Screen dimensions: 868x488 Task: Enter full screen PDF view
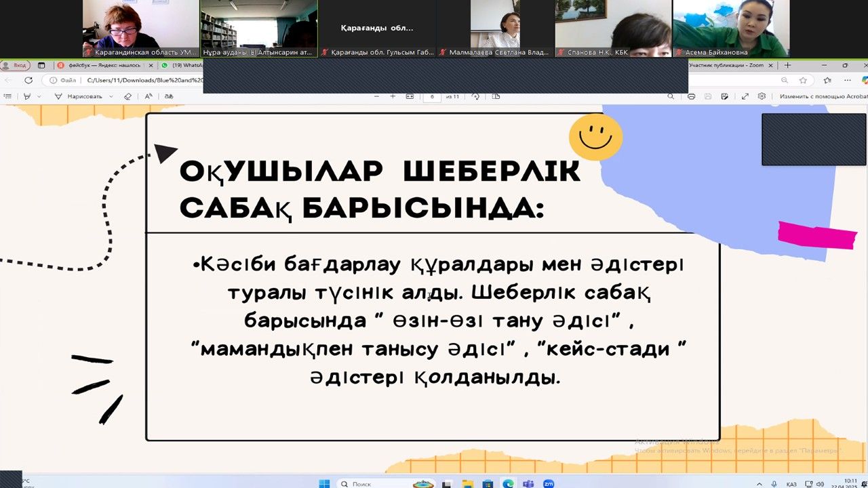[744, 96]
